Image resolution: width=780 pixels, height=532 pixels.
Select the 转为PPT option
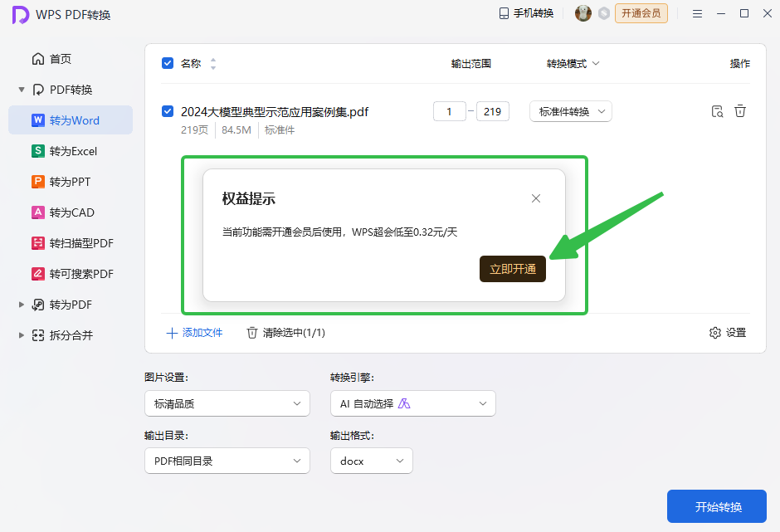[71, 182]
